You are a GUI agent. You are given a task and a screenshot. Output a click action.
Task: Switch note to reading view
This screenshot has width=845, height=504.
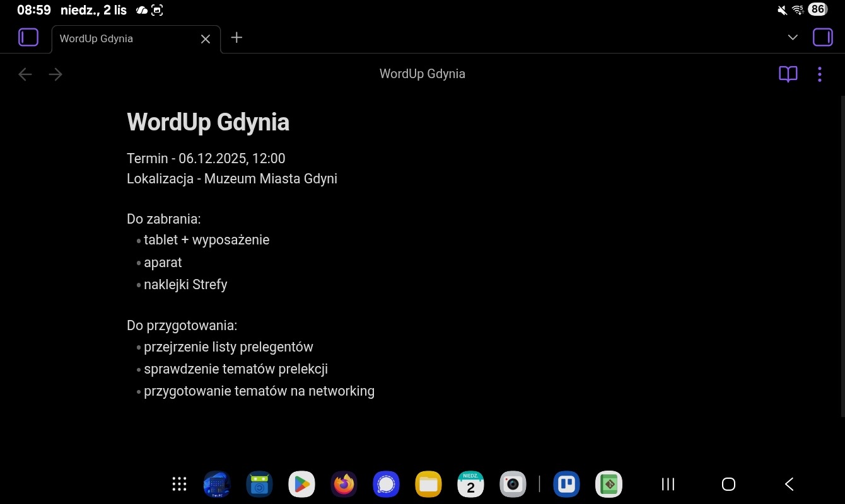788,74
